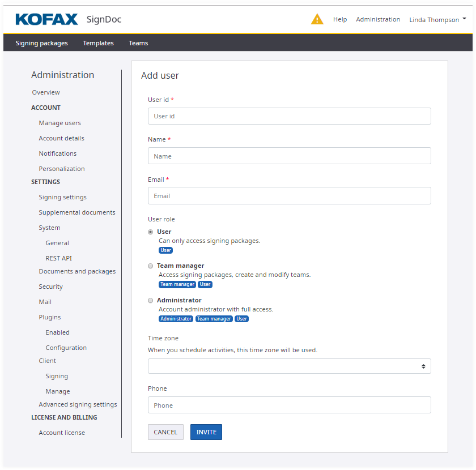
Task: Click the Cancel button
Action: point(165,432)
